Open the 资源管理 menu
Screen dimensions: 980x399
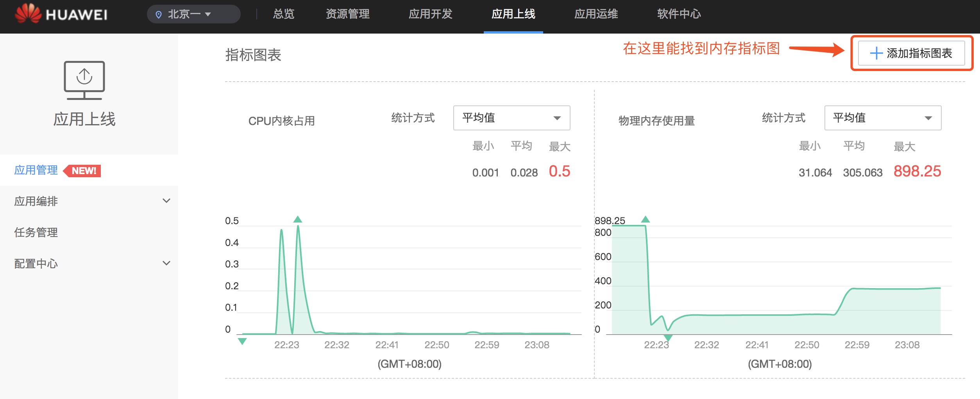pyautogui.click(x=348, y=14)
